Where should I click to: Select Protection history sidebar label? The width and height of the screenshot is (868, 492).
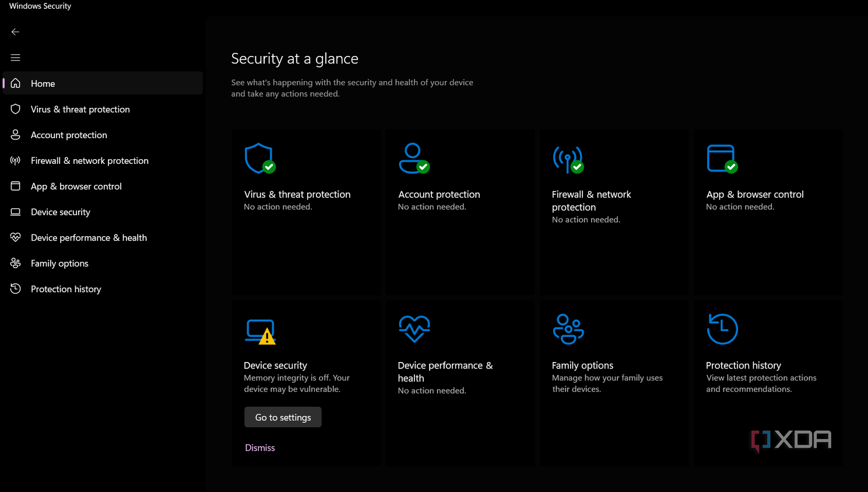[66, 289]
